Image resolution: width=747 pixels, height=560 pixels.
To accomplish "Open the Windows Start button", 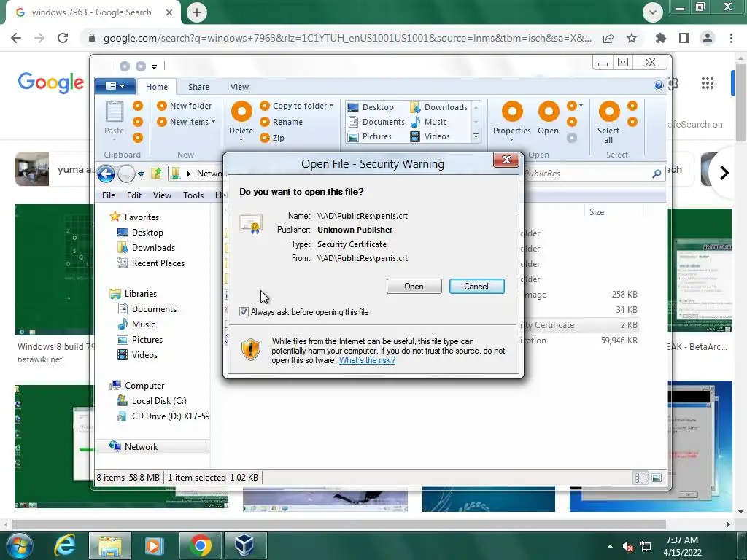I will click(x=19, y=545).
